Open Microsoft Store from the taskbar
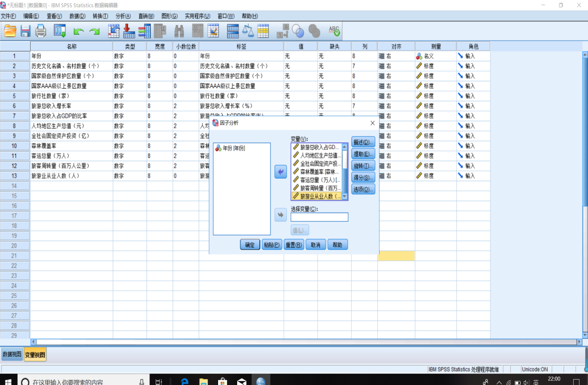Screen dimensions: 588x385 coord(222,381)
